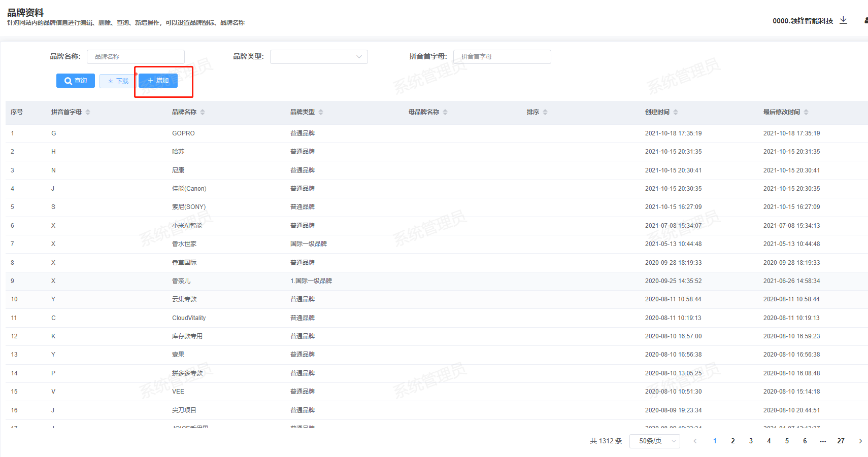Go to previous page arrow
This screenshot has height=457, width=868.
coord(695,441)
